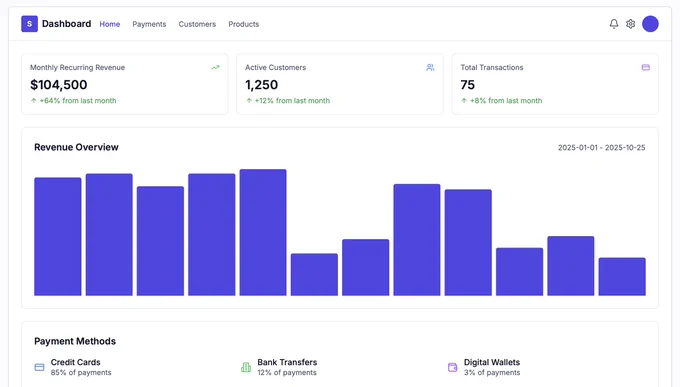Click the Dashboard title text

click(66, 24)
